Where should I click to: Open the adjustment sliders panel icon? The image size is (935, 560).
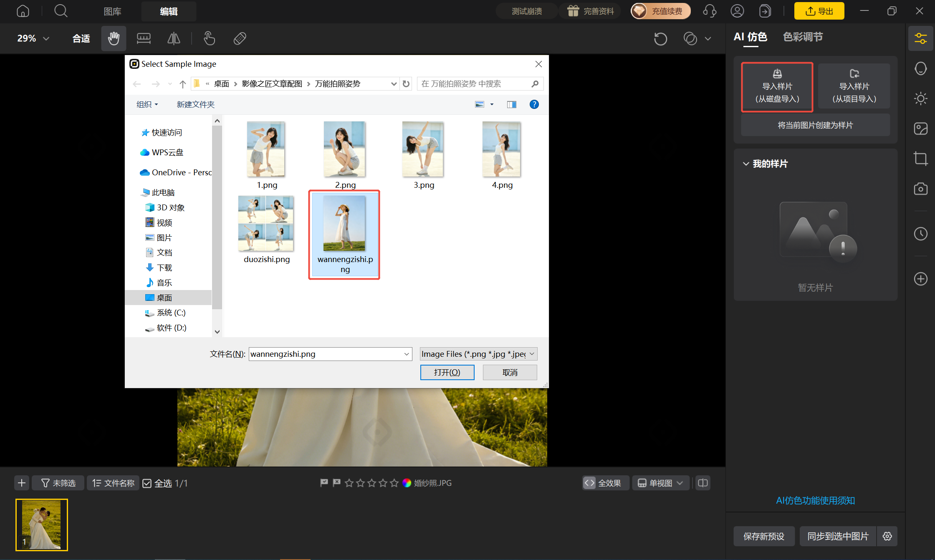[x=920, y=39]
